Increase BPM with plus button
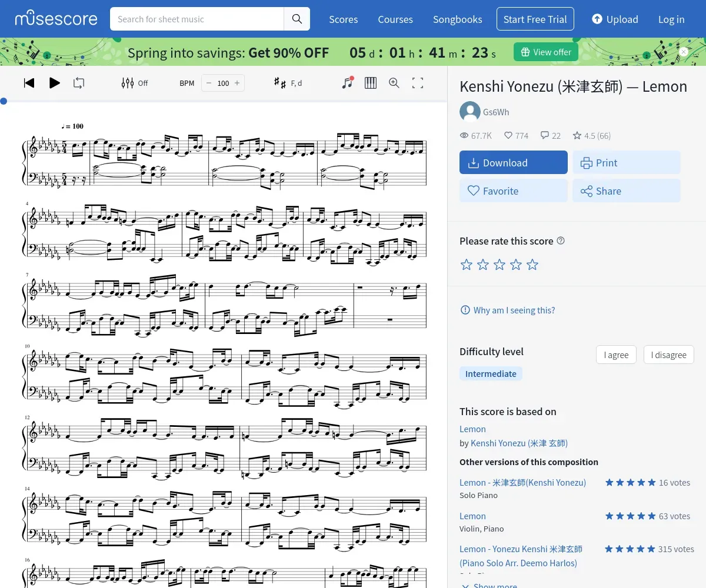This screenshot has height=588, width=706. coord(237,83)
